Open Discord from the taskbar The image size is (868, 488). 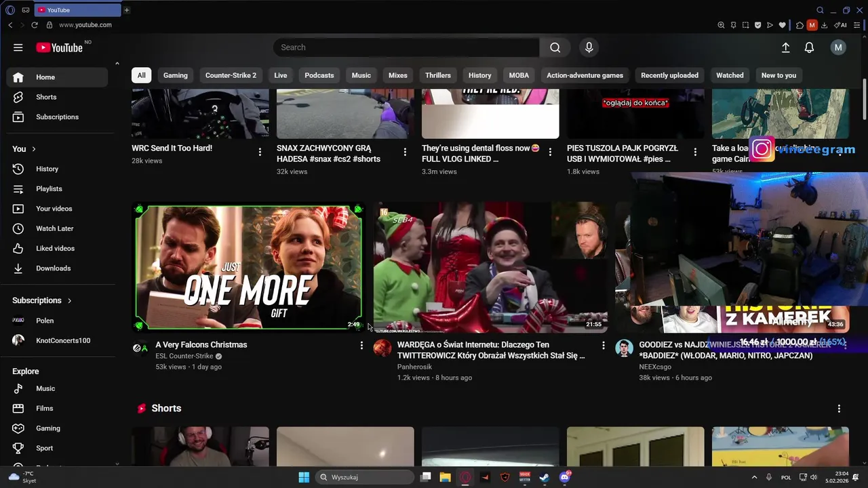click(x=564, y=477)
